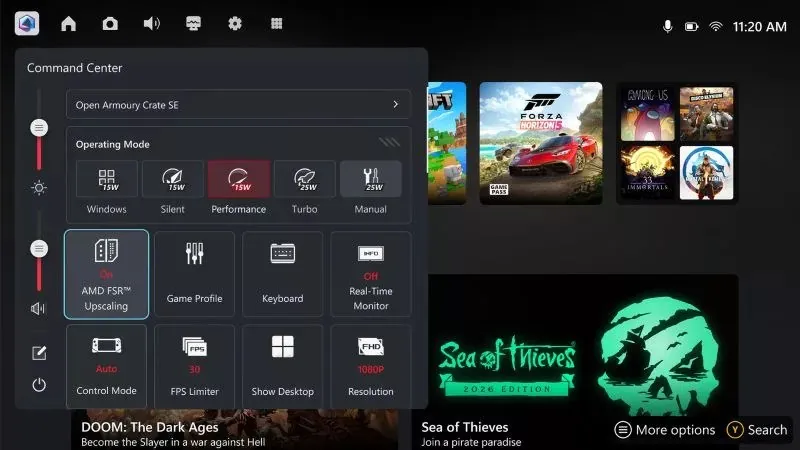Click the Search button
This screenshot has height=450, width=800.
[757, 430]
